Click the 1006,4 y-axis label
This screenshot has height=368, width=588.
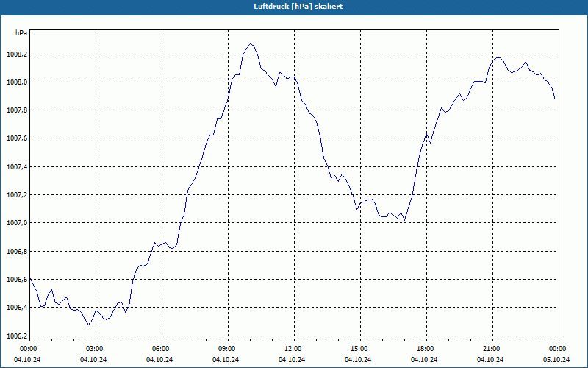[17, 308]
